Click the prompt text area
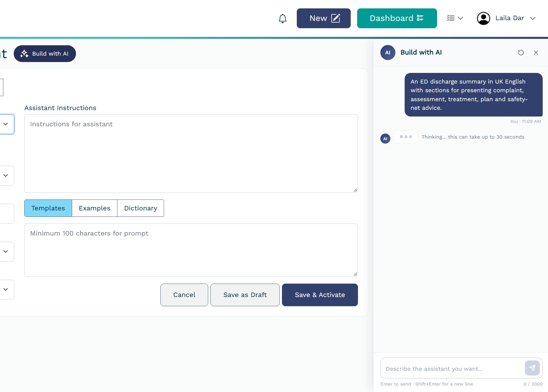This screenshot has height=392, width=548. tap(191, 250)
